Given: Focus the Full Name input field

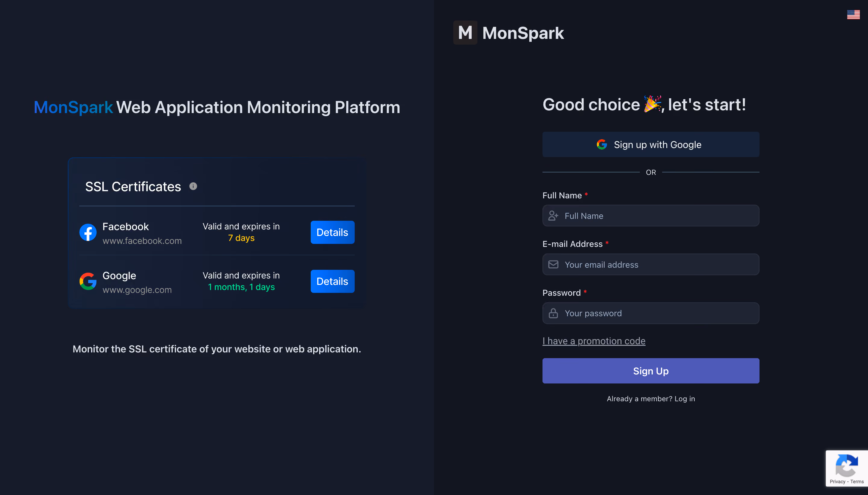Looking at the screenshot, I should tap(650, 216).
